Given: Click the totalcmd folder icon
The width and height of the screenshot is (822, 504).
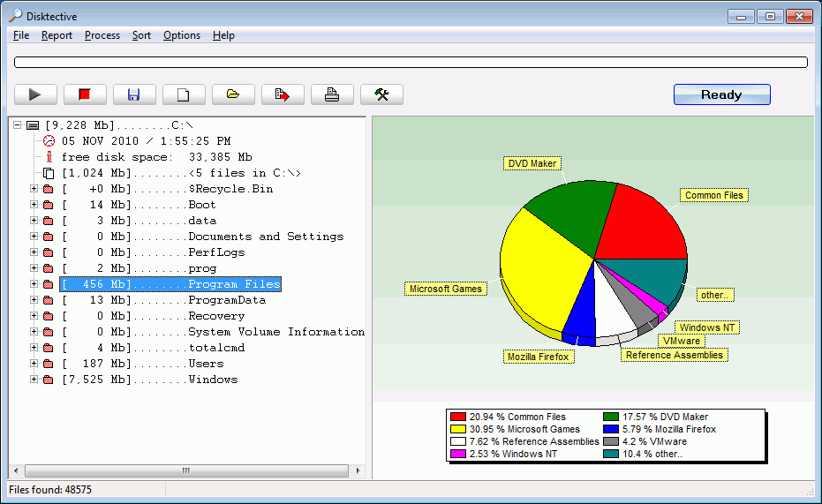Looking at the screenshot, I should pyautogui.click(x=49, y=348).
